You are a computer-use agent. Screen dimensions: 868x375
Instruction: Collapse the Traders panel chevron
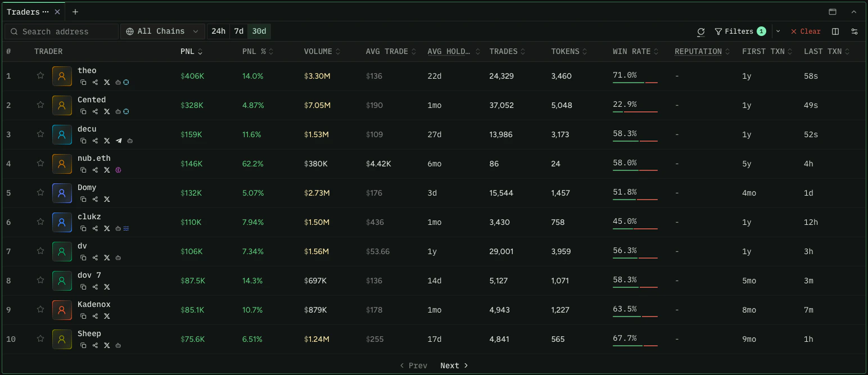tap(853, 12)
